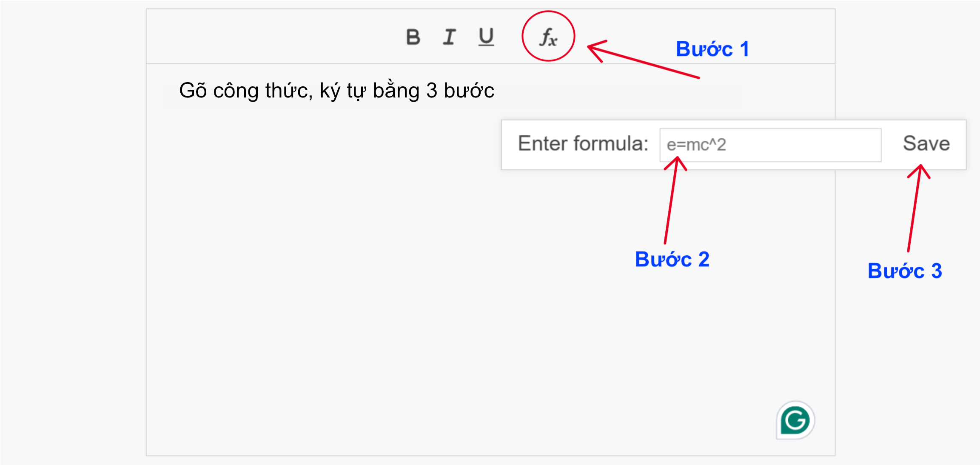Screen dimensions: 980x465
Task: Click the word "bằng" in the editor text
Action: (x=396, y=91)
